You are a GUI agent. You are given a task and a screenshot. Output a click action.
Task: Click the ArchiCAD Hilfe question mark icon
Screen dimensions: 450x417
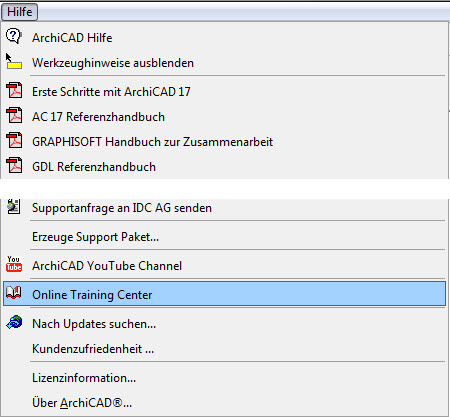point(14,36)
